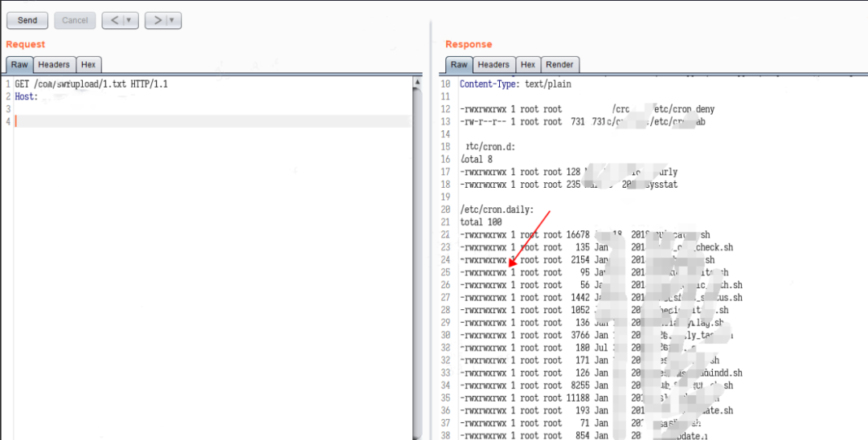Click the request scrollbar up arrow
Image resolution: width=868 pixels, height=440 pixels.
tap(416, 82)
